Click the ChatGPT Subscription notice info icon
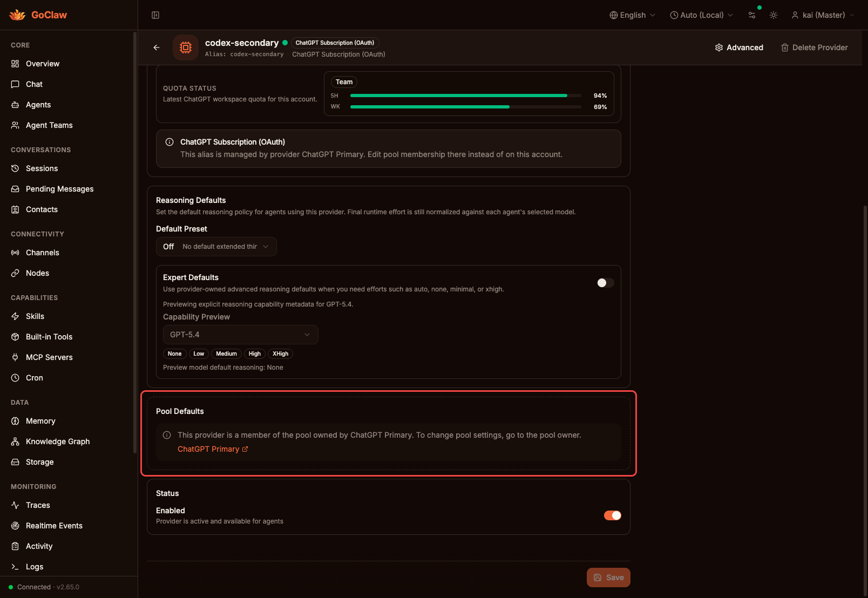The image size is (868, 598). pyautogui.click(x=169, y=142)
